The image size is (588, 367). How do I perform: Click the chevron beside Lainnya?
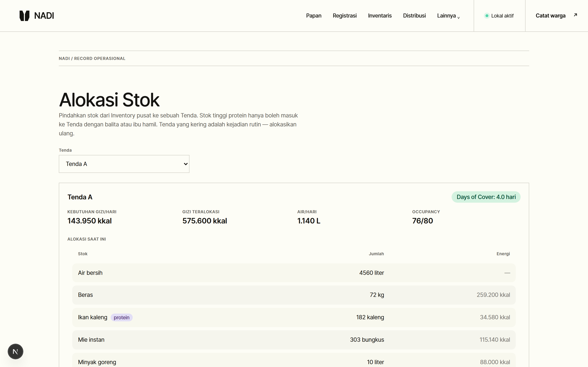pyautogui.click(x=458, y=18)
